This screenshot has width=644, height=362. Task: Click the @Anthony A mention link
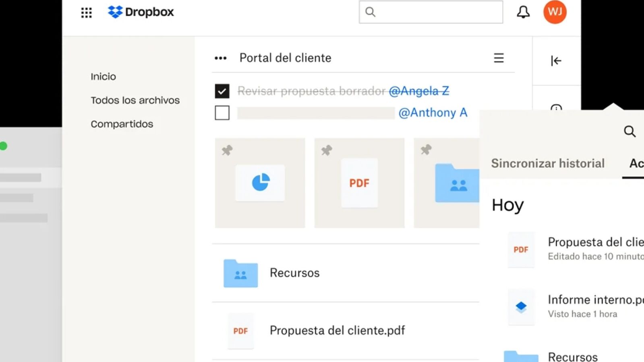point(433,113)
